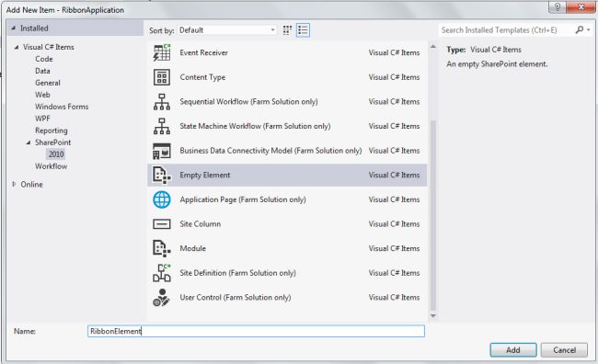Click the Name input field
This screenshot has width=598, height=364.
256,331
